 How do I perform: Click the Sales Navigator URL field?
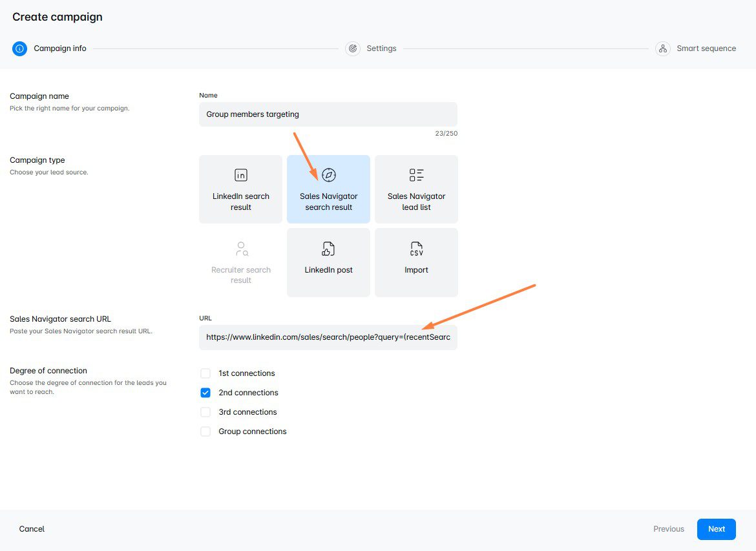point(328,337)
